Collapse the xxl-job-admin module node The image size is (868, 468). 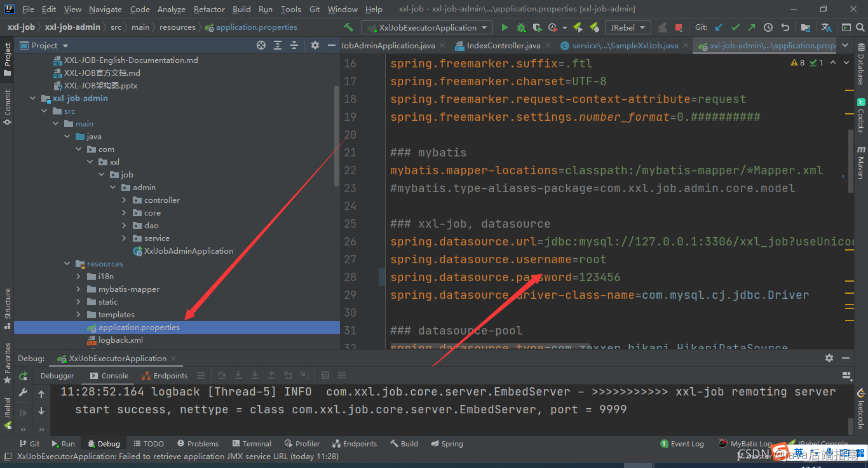click(33, 99)
